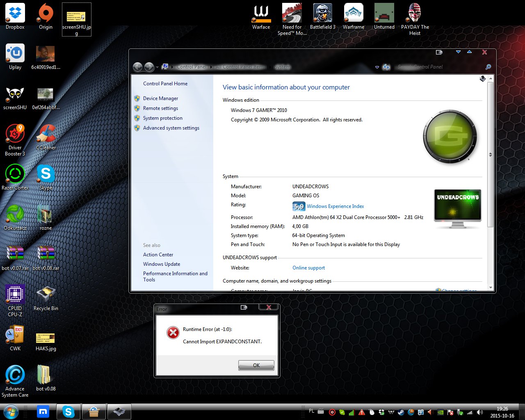Screen dimensions: 525x420
Task: Open Remote settings link
Action: pyautogui.click(x=160, y=108)
